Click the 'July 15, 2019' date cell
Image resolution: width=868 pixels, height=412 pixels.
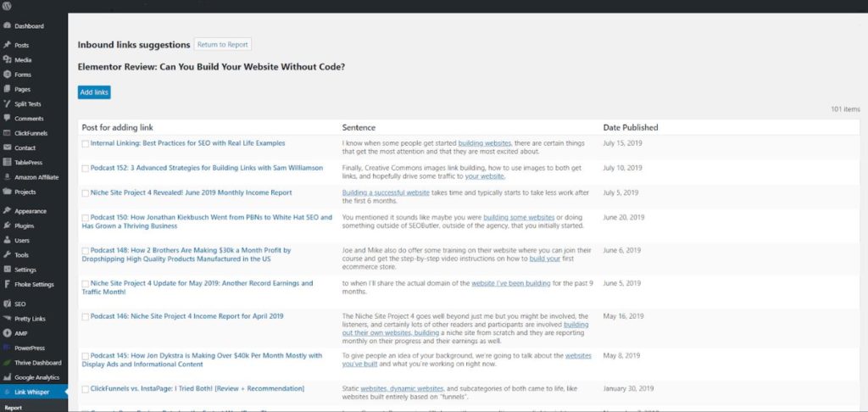(x=623, y=143)
